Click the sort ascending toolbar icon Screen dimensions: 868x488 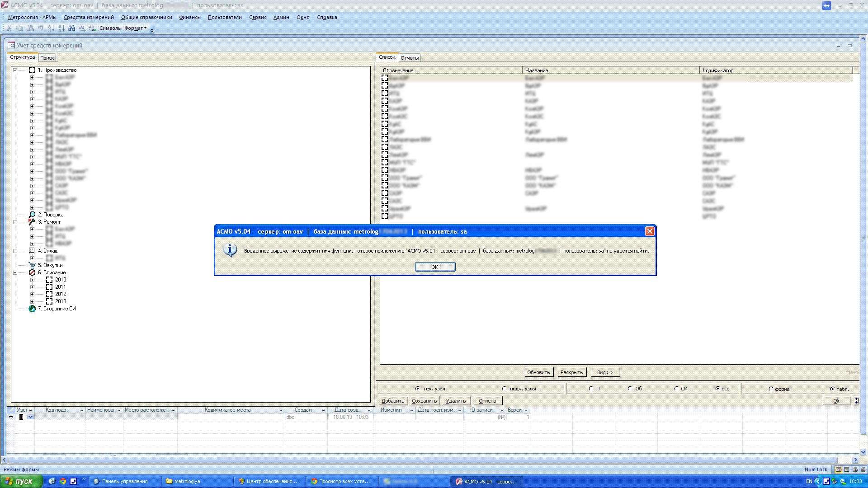click(x=51, y=28)
